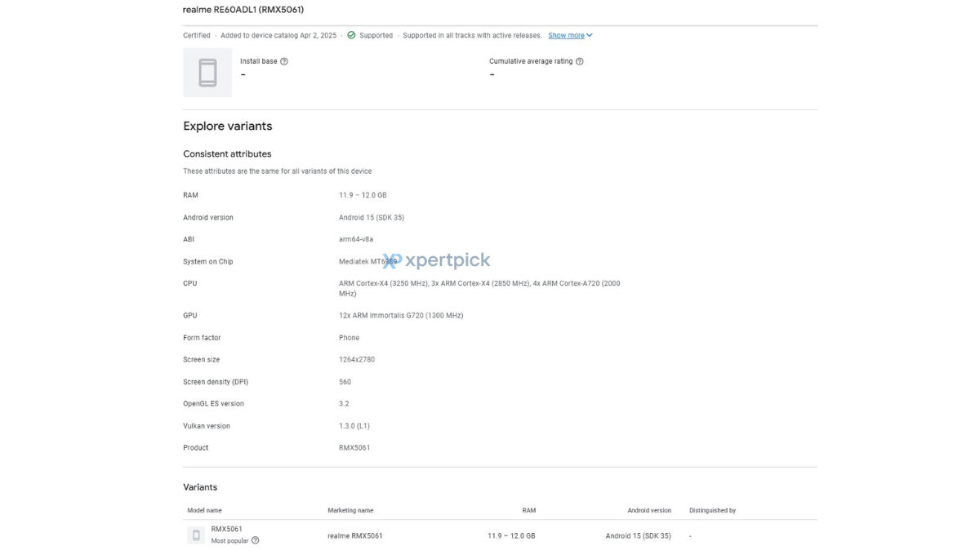Click the Distinguished by column header

click(x=712, y=510)
